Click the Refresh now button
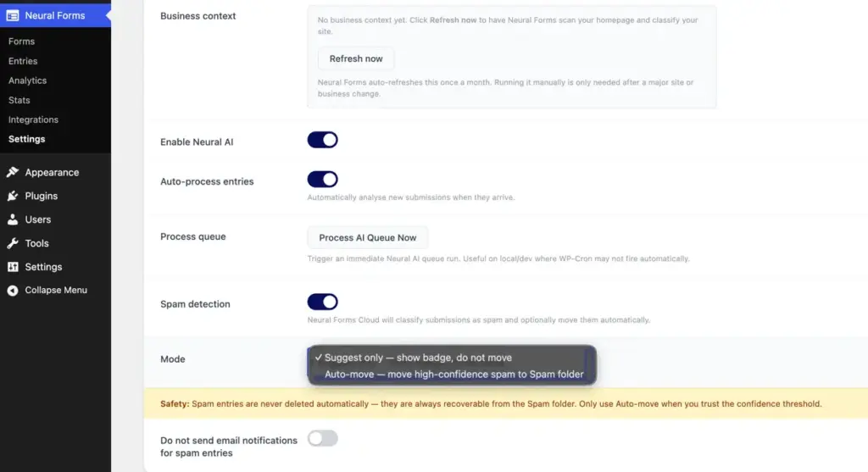Image resolution: width=868 pixels, height=472 pixels. 356,58
